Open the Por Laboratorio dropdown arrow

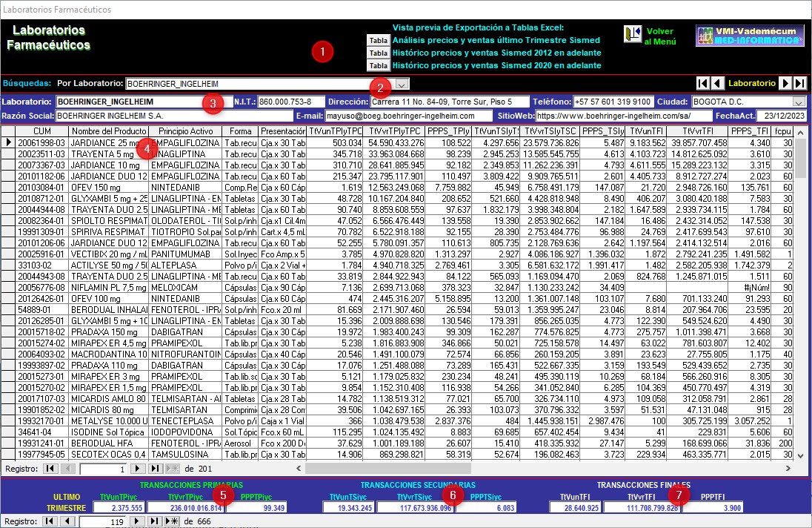pos(402,83)
